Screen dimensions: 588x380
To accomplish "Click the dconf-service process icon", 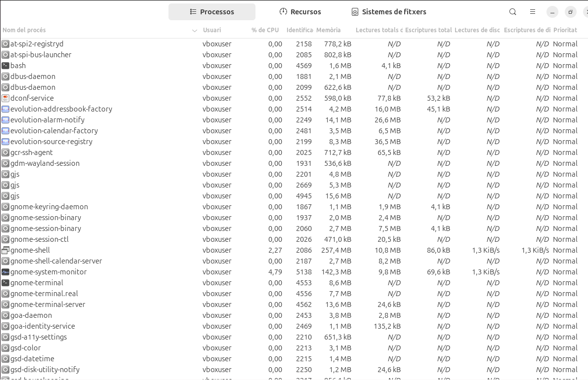I will pyautogui.click(x=5, y=98).
